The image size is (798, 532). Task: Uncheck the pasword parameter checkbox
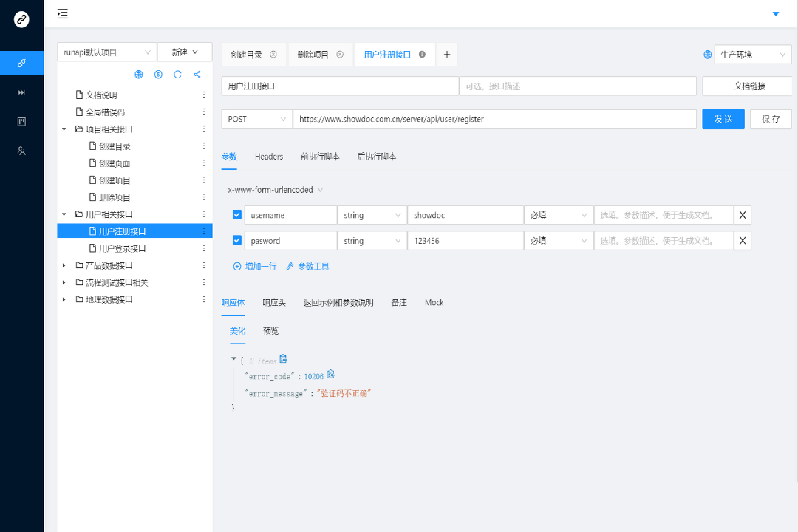coord(237,240)
